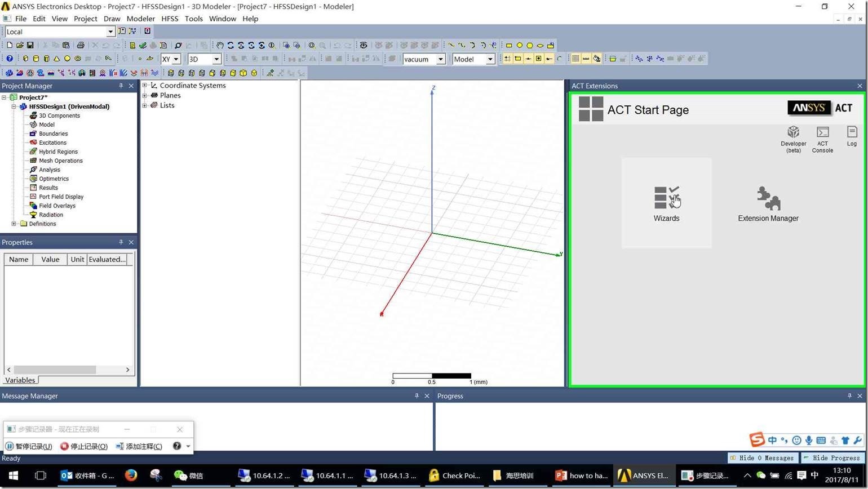Image resolution: width=868 pixels, height=489 pixels.
Task: Open the 3D movement mode dropdown
Action: pos(216,59)
